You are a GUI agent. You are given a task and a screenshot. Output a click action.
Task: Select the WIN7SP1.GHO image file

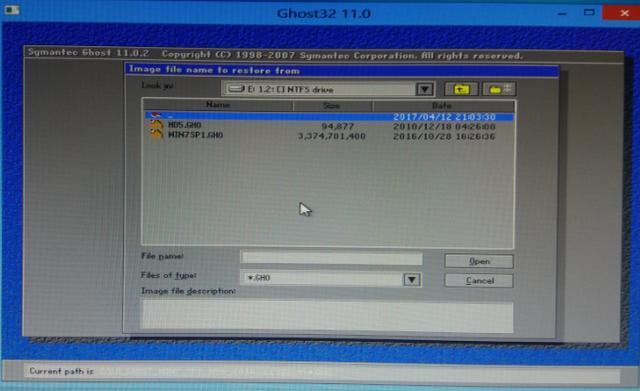[329, 136]
